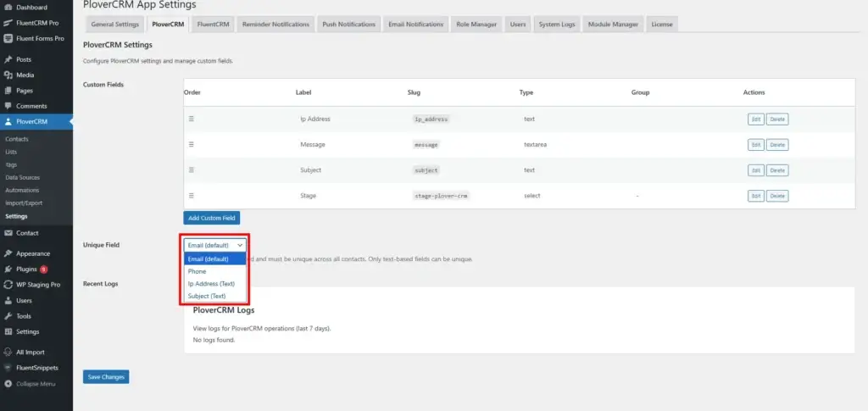Switch to the FluentCRM tab

point(213,25)
